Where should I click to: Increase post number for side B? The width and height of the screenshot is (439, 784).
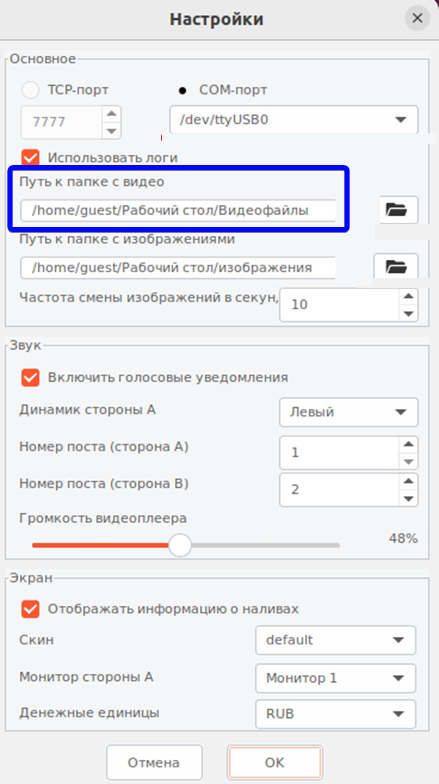point(408,482)
